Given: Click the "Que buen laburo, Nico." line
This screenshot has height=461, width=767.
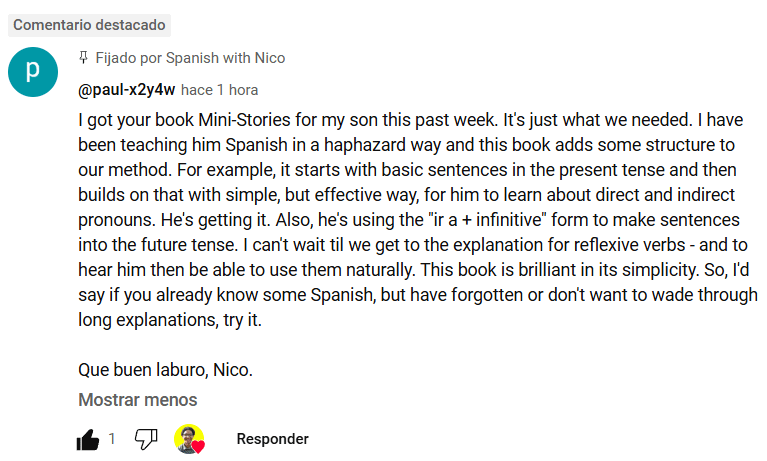Looking at the screenshot, I should pos(166,370).
